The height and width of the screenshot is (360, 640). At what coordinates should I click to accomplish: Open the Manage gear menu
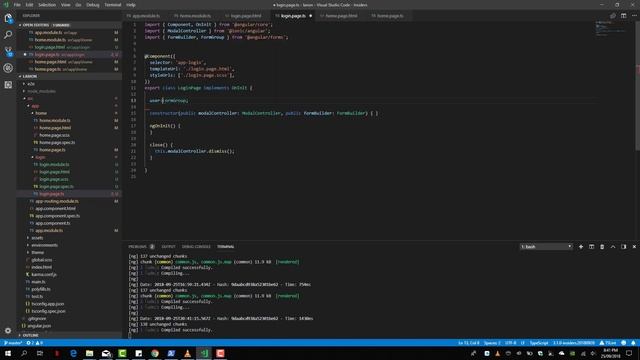click(8, 331)
